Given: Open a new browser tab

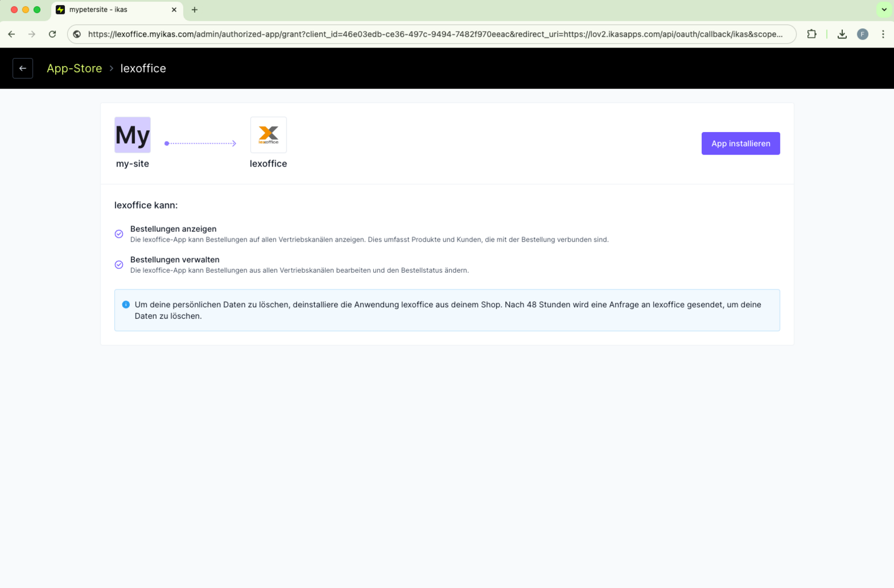Looking at the screenshot, I should [195, 10].
